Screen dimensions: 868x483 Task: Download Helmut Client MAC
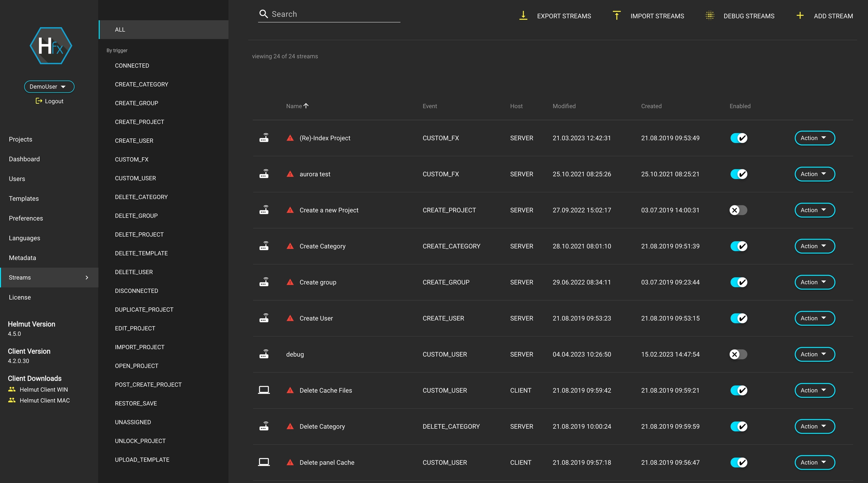click(x=44, y=400)
